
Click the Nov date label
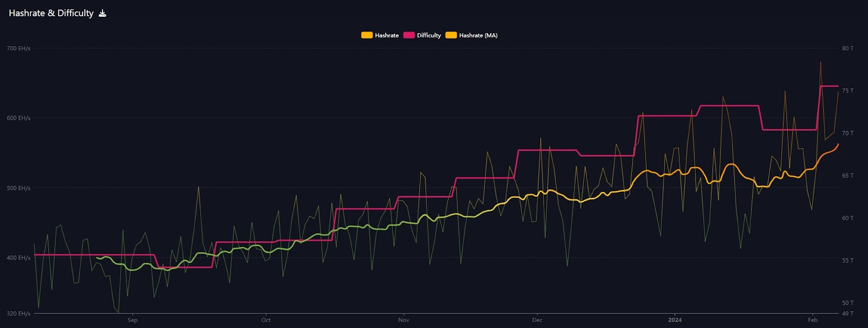404,320
